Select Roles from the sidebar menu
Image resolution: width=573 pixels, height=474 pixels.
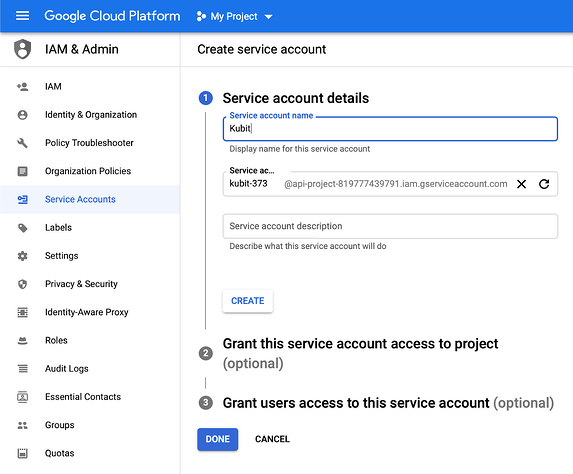[90, 340]
